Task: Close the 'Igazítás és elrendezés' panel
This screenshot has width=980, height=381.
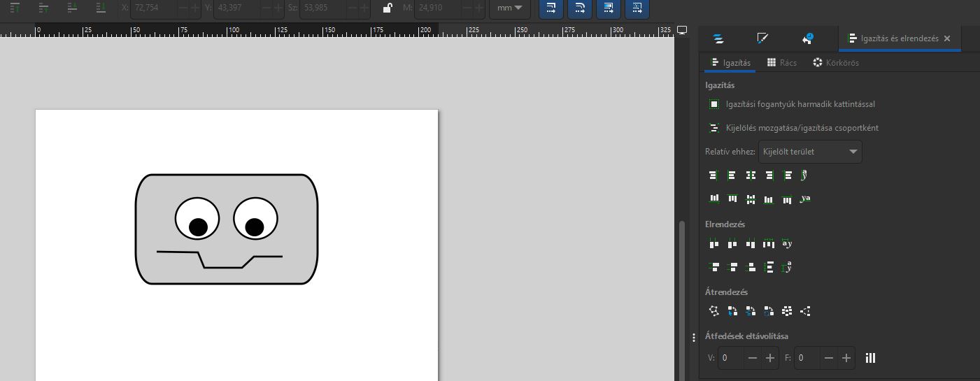Action: tap(947, 39)
